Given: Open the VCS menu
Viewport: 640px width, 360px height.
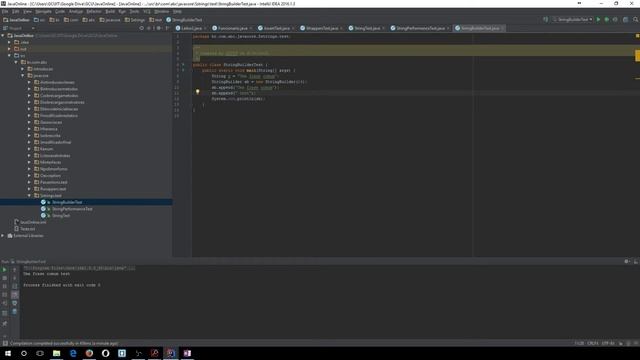Looking at the screenshot, I should 147,11.
